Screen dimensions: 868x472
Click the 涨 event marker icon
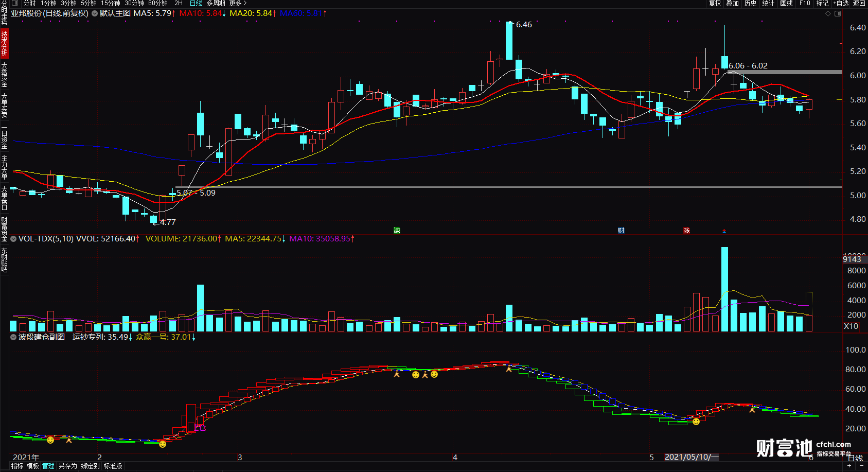coord(686,230)
